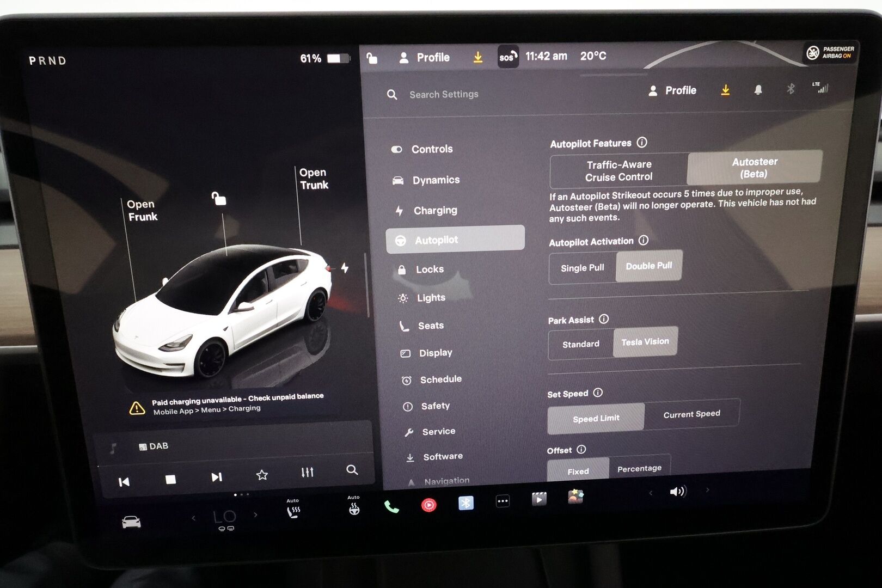Open Profile in the top status bar
This screenshot has height=588, width=882.
click(x=424, y=57)
